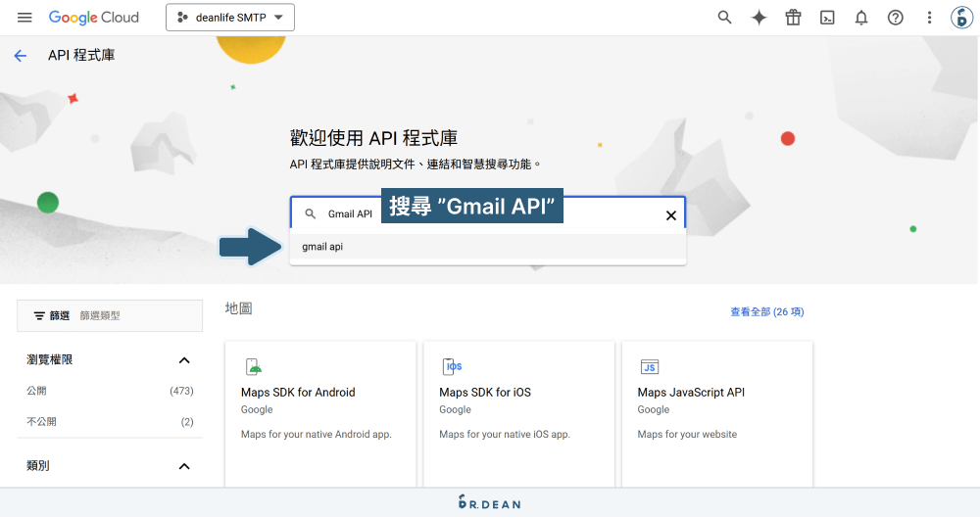Viewport: 980px width, 518px height.
Task: Collapse the 瀏覽權限 section
Action: pos(184,360)
